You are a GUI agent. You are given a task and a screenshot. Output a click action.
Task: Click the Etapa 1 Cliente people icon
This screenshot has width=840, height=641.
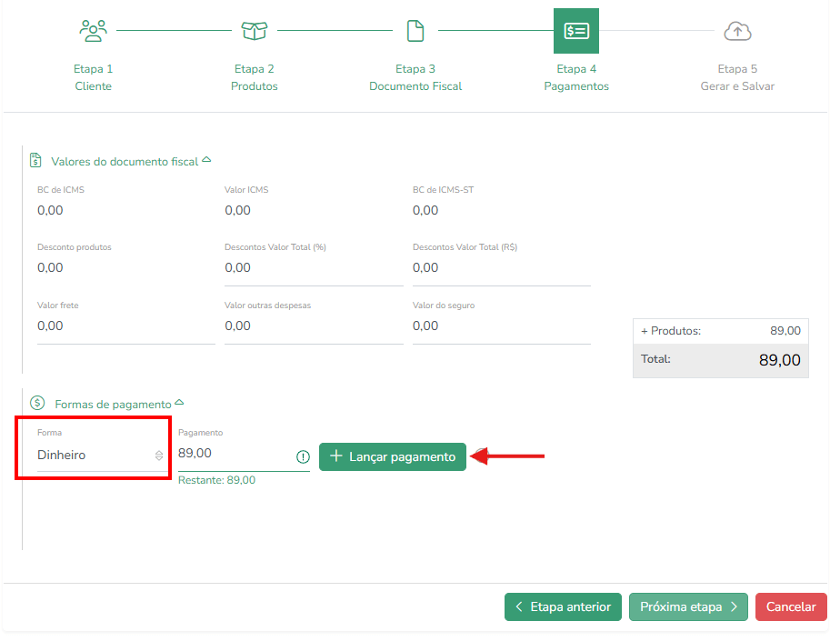[x=94, y=31]
